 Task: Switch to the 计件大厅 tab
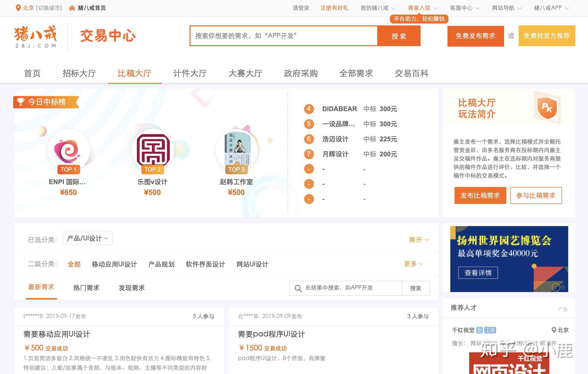pos(190,73)
